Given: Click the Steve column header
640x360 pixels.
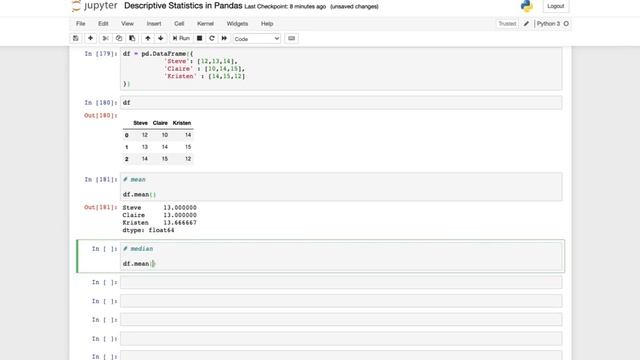Looking at the screenshot, I should [140, 123].
